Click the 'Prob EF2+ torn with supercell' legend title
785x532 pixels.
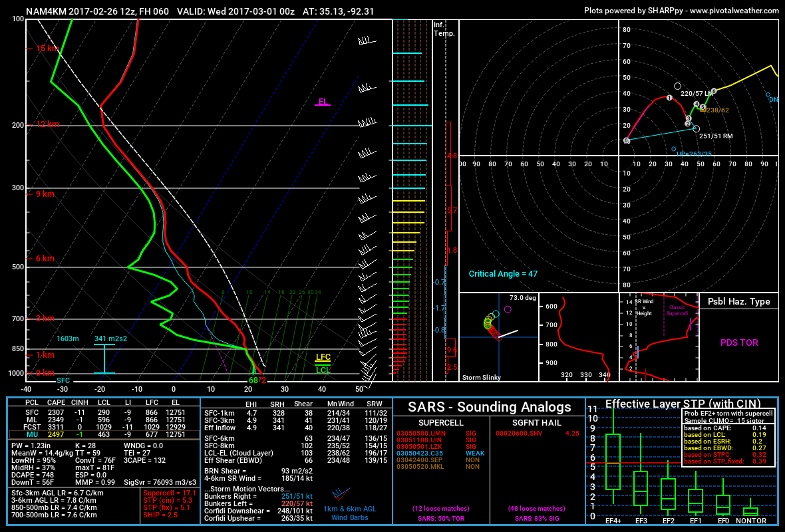click(728, 414)
